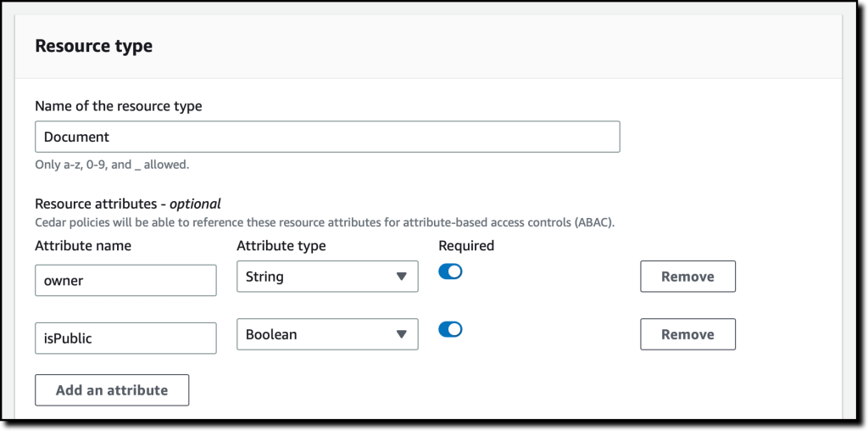Screen dimensions: 868x431
Task: Click the Required column header
Action: click(466, 246)
